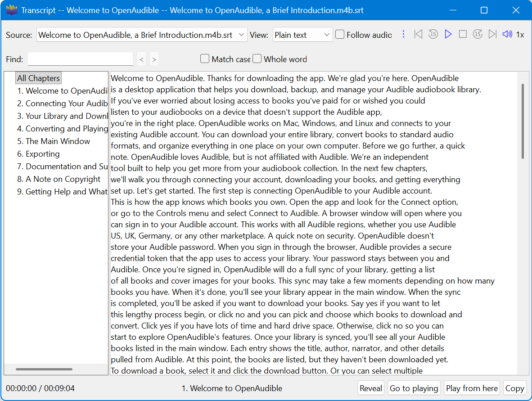Click transcript line starting 'Welcome to OpenAudible. Thanks'
The height and width of the screenshot is (401, 532).
coord(284,78)
